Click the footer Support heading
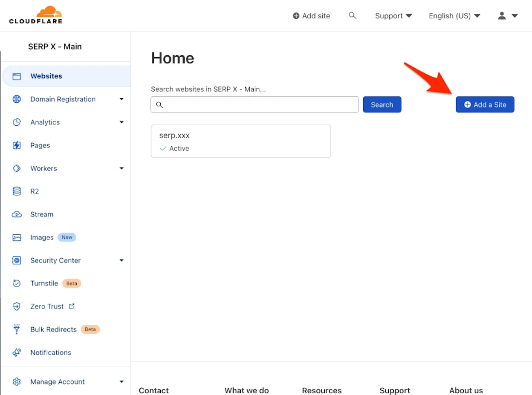Screen dimensions: 532x395 click(x=395, y=390)
